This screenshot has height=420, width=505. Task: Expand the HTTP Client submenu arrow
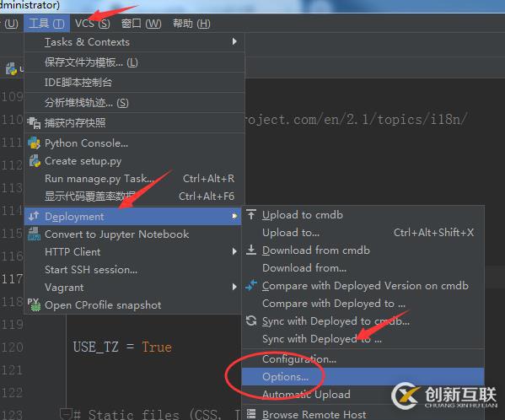point(234,251)
